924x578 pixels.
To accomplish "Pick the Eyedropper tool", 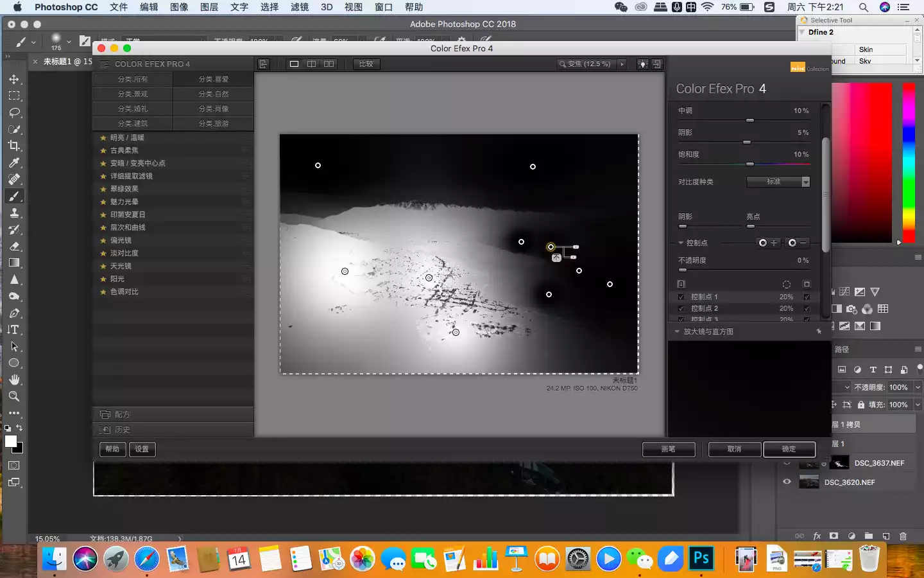I will 14,162.
